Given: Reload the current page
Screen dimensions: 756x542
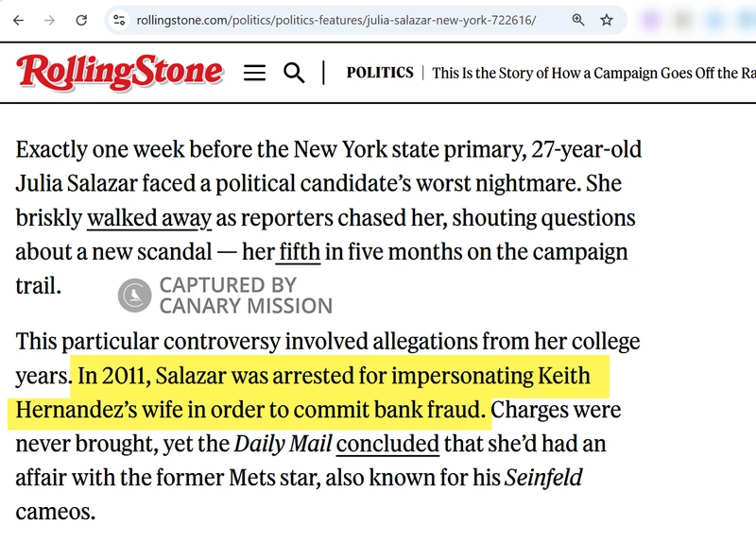Looking at the screenshot, I should coord(82,20).
